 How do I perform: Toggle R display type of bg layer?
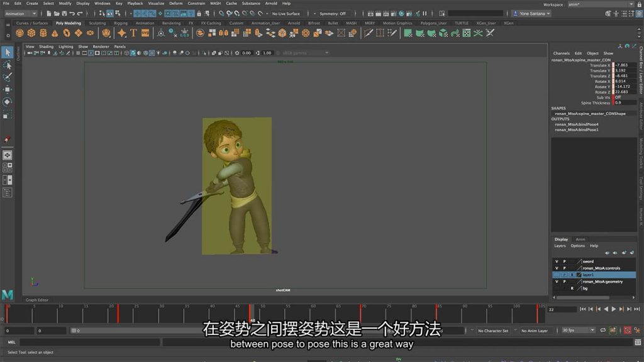[572, 288]
